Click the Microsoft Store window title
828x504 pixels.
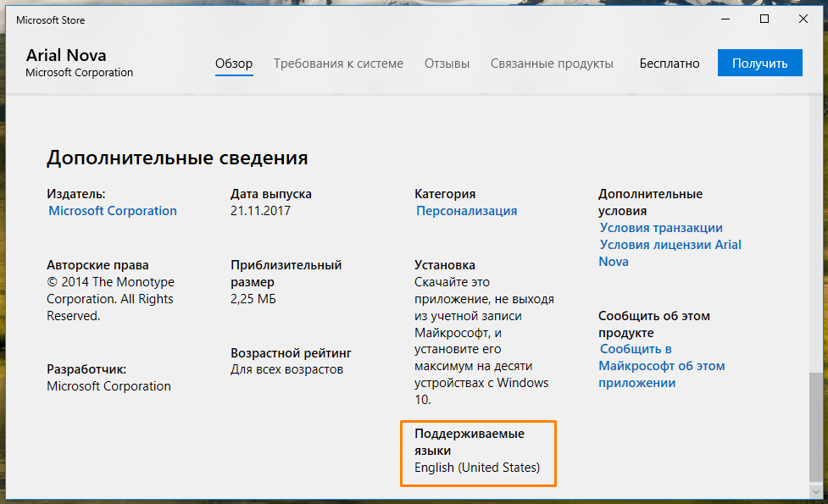point(50,20)
